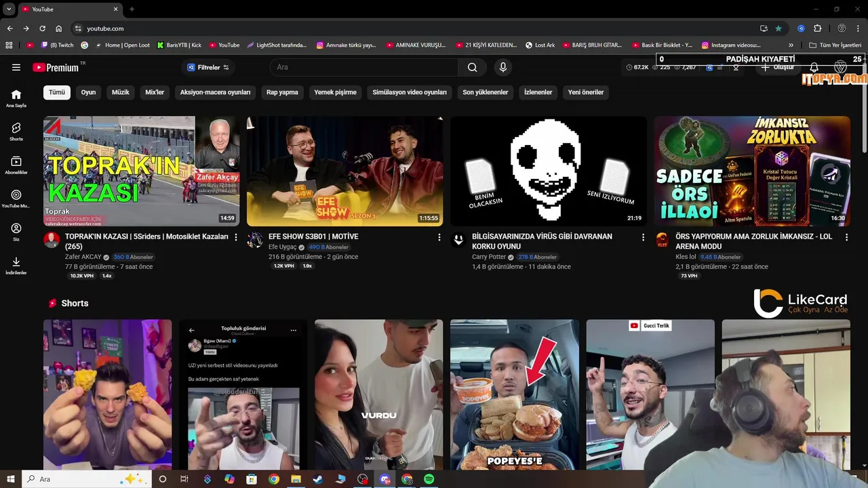868x488 pixels.
Task: Open Chrome profile avatar in toolbar
Action: coord(842,28)
